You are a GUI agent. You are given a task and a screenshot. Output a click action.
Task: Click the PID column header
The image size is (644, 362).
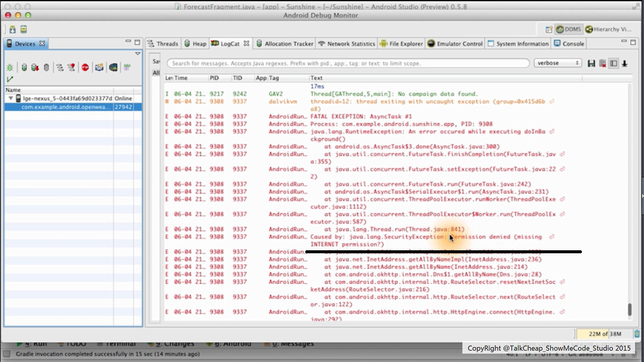tap(219, 78)
